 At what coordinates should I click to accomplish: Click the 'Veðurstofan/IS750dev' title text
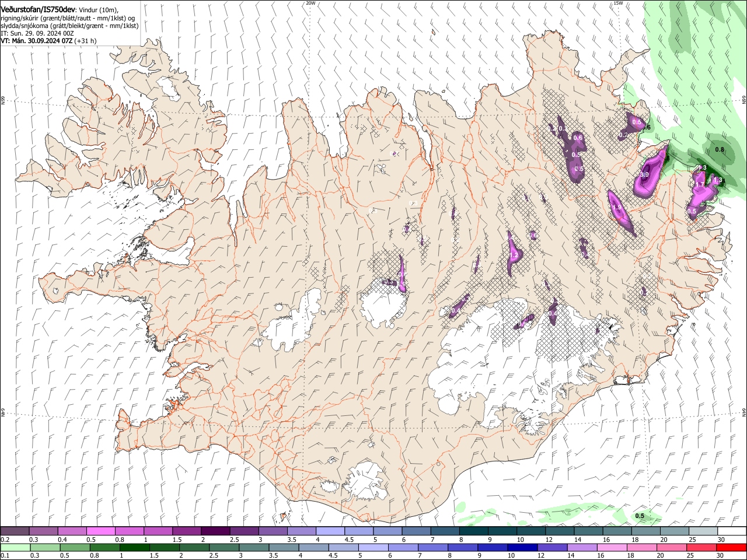38,9
